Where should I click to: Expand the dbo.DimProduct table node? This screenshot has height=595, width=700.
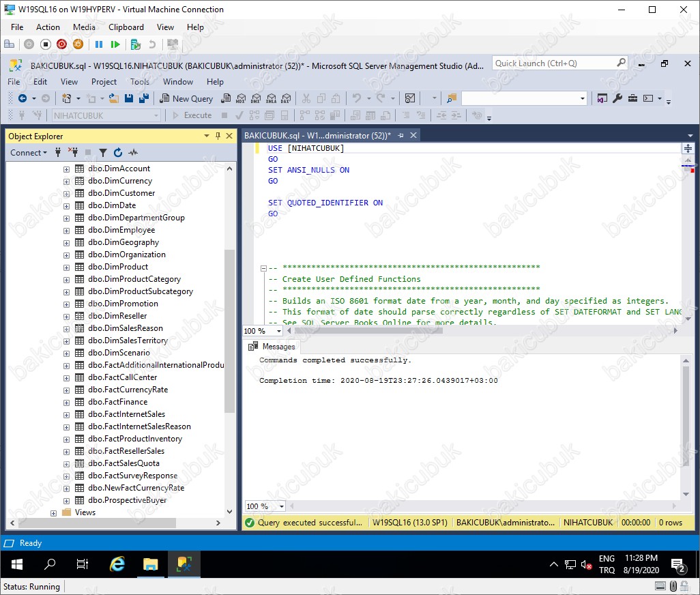(66, 267)
